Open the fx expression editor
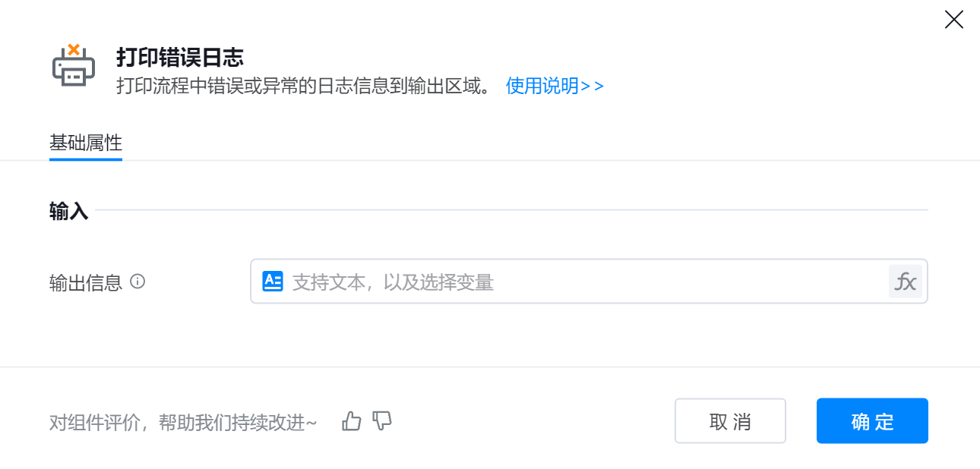This screenshot has height=469, width=980. (x=905, y=282)
